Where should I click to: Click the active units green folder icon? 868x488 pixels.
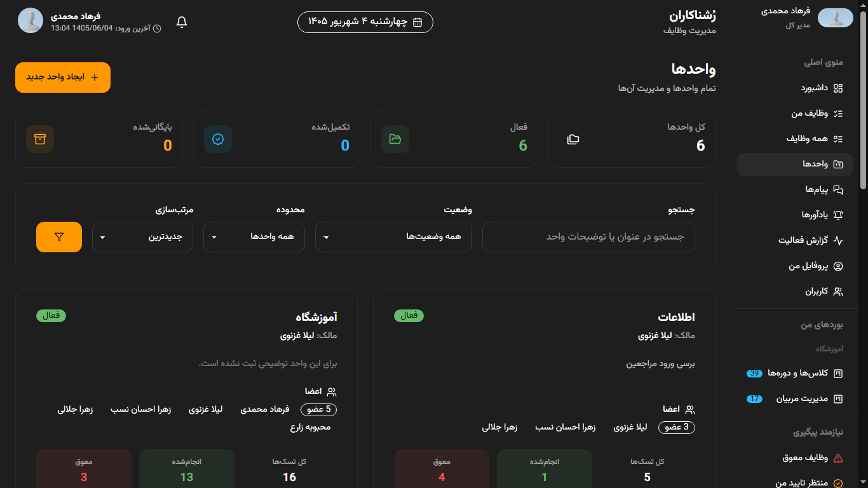(x=395, y=139)
